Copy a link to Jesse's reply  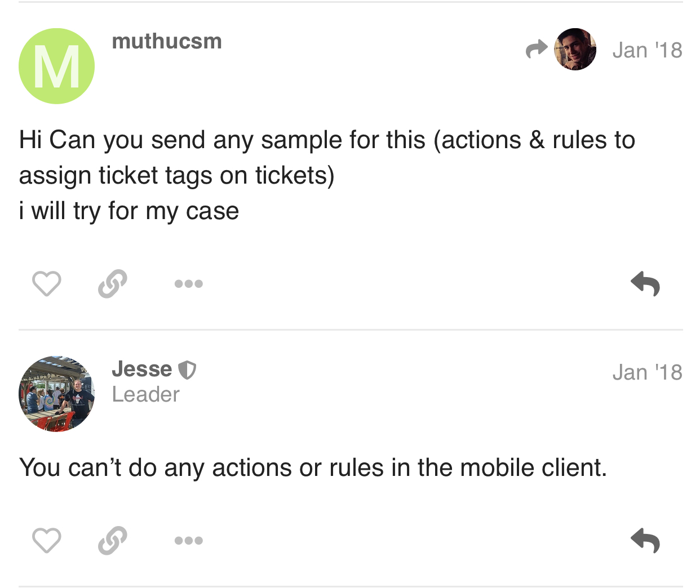pos(112,540)
